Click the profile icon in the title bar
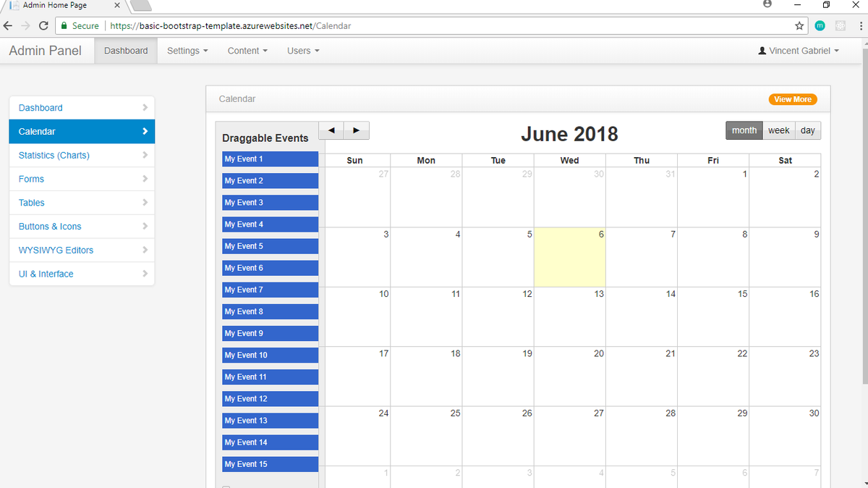This screenshot has height=488, width=868. 768,5
